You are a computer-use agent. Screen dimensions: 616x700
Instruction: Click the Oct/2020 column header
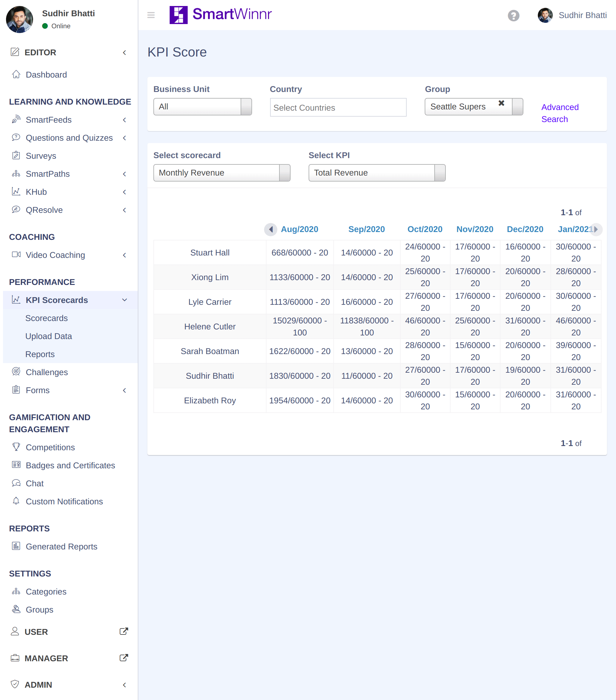[425, 229]
